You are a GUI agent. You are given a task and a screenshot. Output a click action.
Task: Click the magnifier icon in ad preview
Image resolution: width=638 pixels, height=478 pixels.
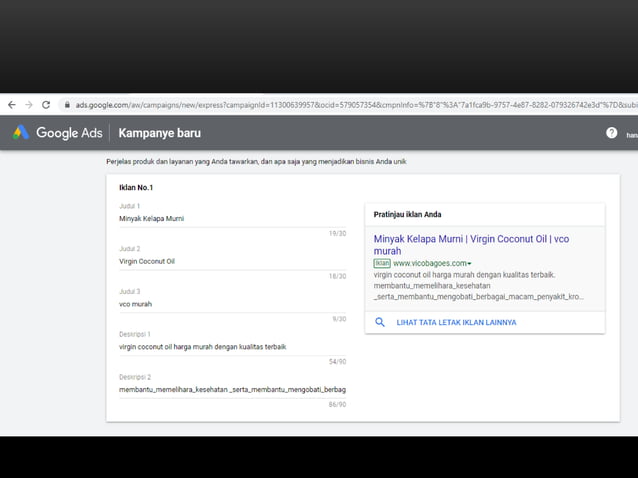coord(380,322)
